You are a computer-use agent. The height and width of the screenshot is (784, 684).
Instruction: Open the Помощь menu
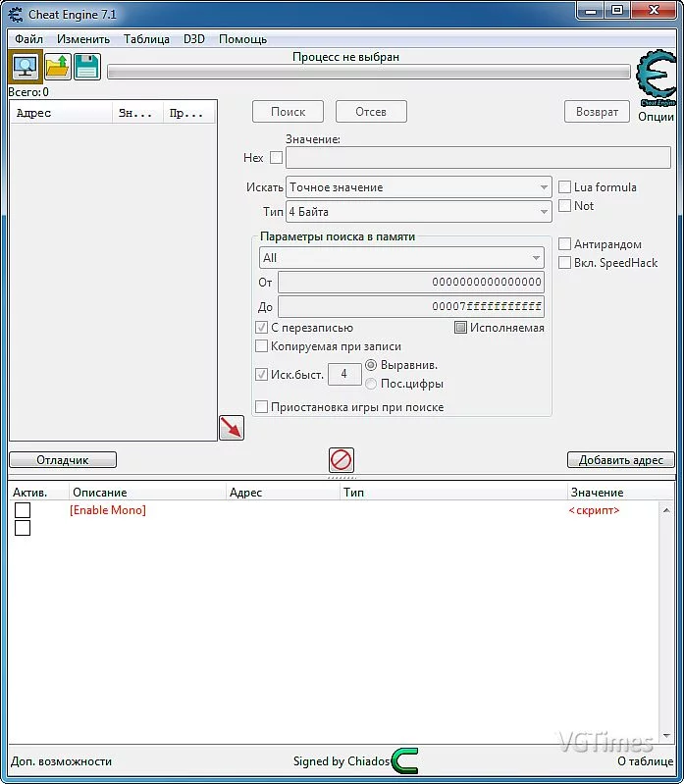click(x=243, y=39)
